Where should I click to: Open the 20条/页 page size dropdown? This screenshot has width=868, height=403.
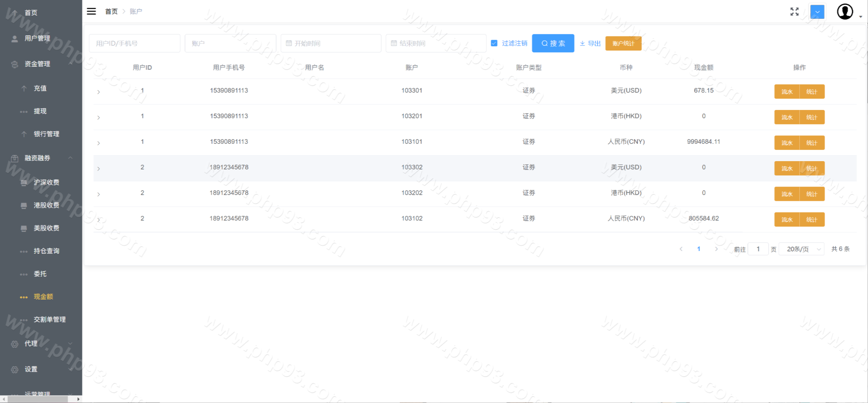coord(802,249)
